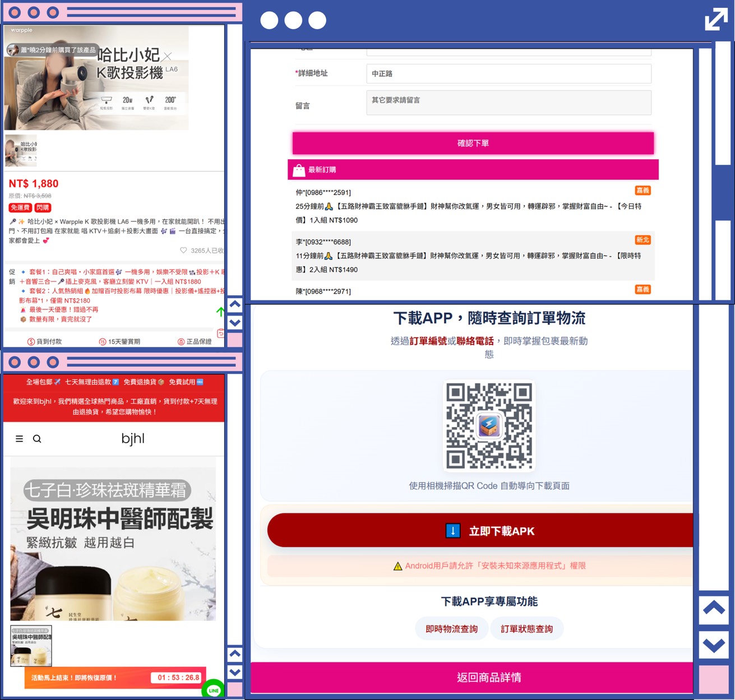
Task: Select the 訂單狀態查詢 pill tab
Action: [526, 629]
